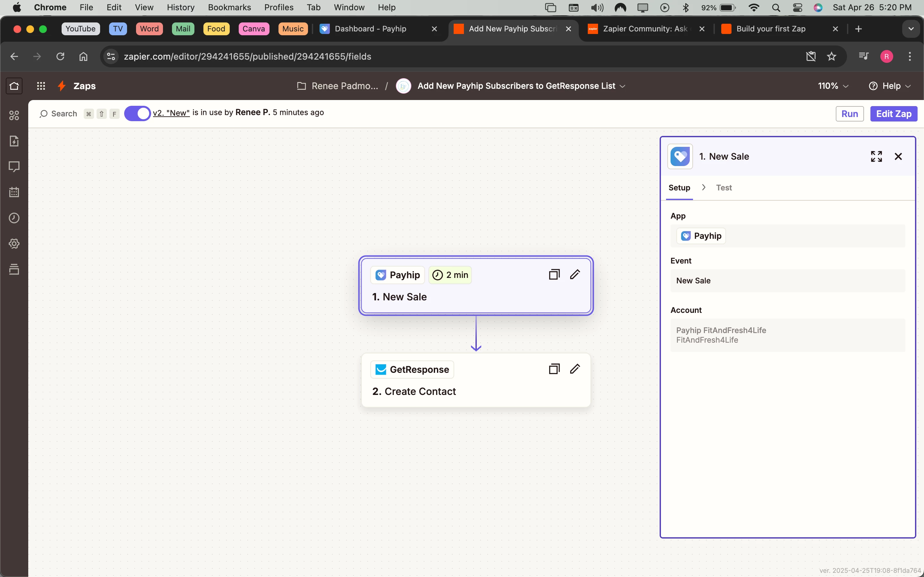Expand the New Sale panel to fullscreen
Viewport: 924px width, 577px height.
click(876, 156)
